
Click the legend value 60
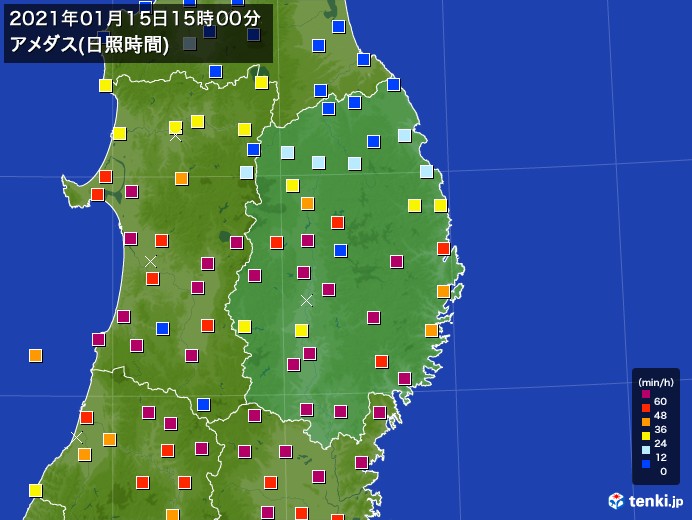point(660,401)
